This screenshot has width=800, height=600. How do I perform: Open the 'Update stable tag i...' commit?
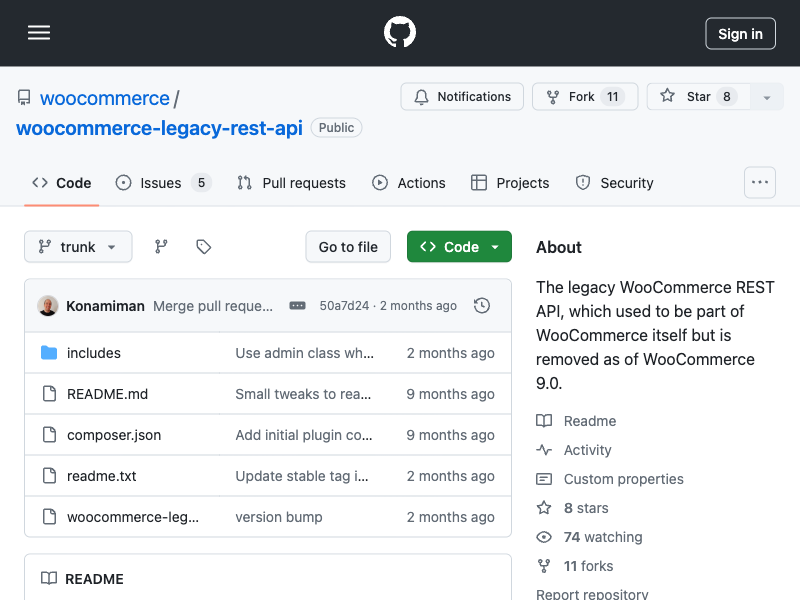point(302,476)
